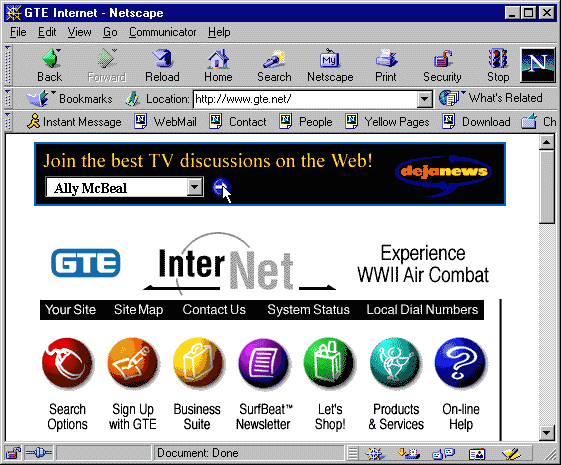This screenshot has height=465, width=561.
Task: Open What's Related button
Action: tap(491, 98)
